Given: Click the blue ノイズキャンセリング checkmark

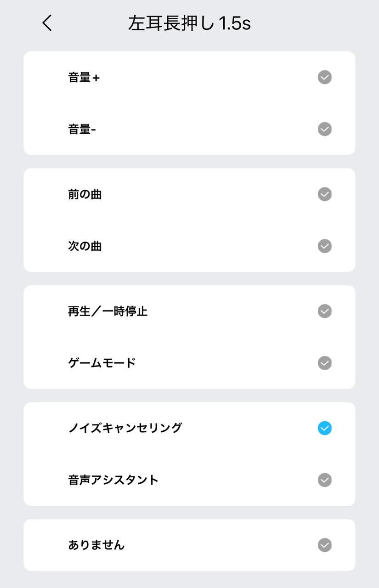Looking at the screenshot, I should click(324, 428).
